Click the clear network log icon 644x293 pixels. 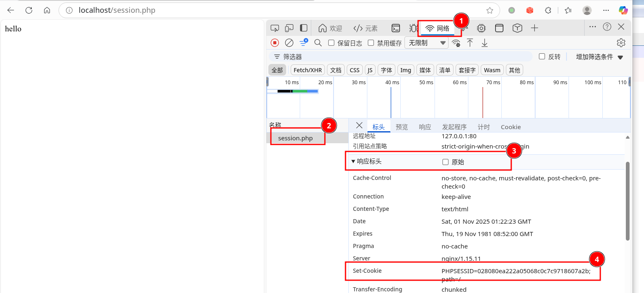pos(289,43)
